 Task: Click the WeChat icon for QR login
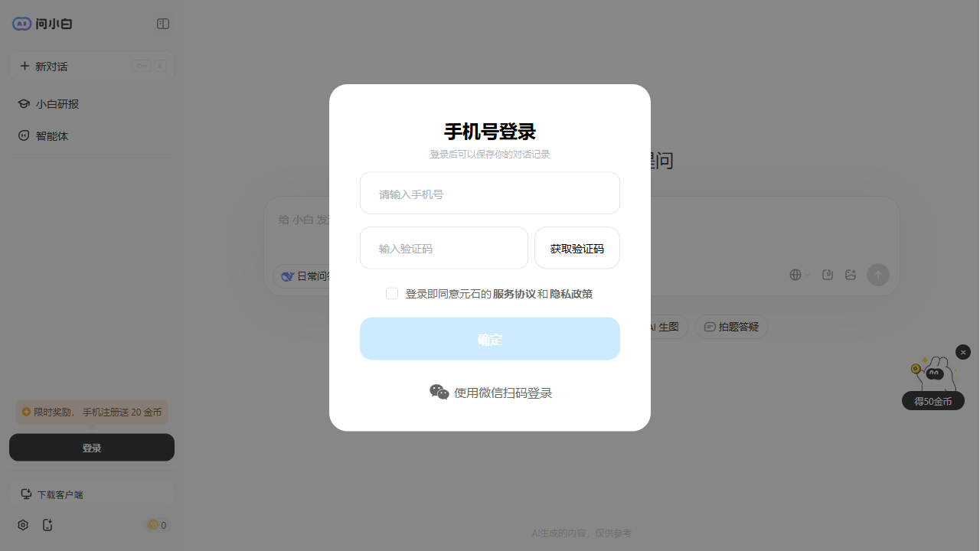(439, 393)
